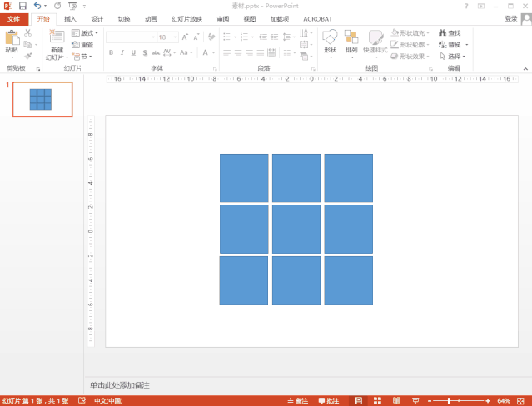Clear all formatting icon
Viewport: 532px width, 406px height.
(x=211, y=37)
